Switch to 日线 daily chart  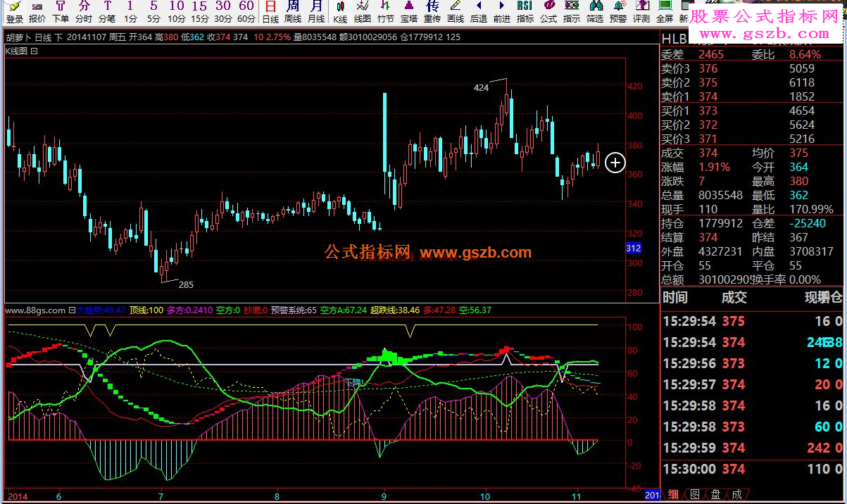[270, 12]
